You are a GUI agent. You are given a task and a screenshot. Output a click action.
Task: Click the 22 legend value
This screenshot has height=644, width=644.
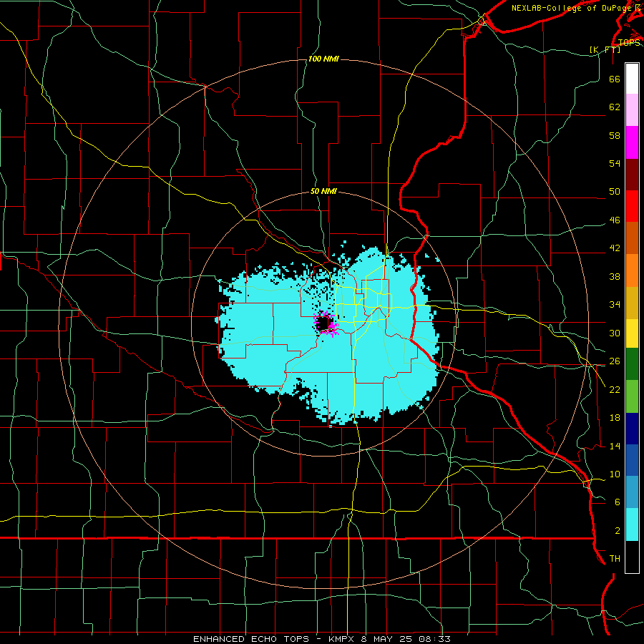[x=615, y=389]
